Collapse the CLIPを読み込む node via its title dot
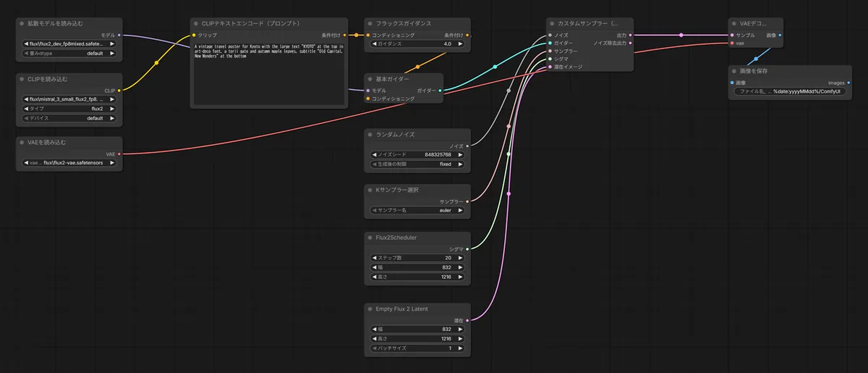Image resolution: width=868 pixels, height=373 pixels. pyautogui.click(x=22, y=79)
